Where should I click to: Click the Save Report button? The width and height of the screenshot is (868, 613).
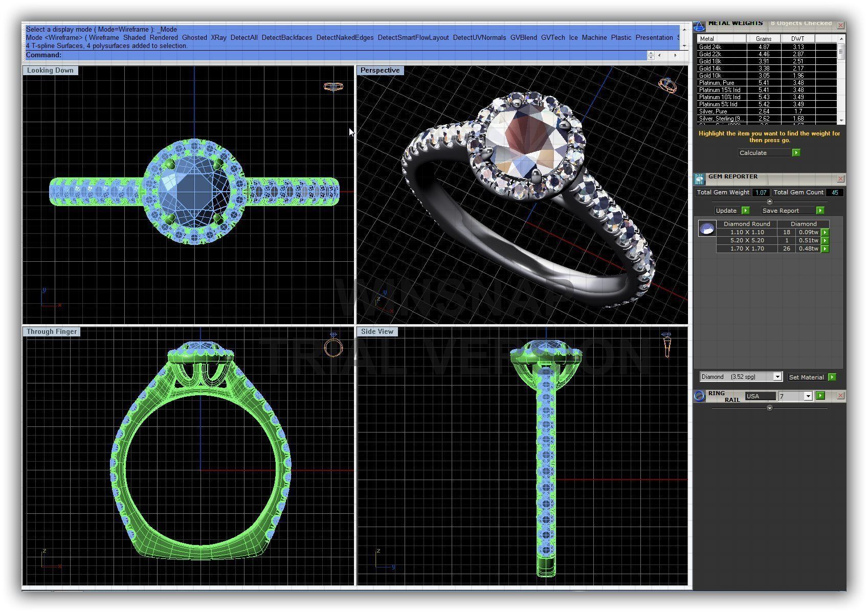tap(788, 211)
